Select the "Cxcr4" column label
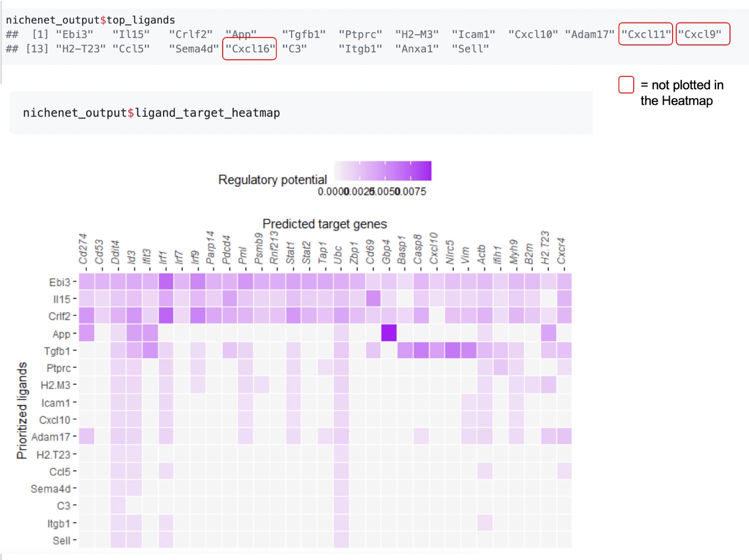The image size is (749, 560). 562,250
